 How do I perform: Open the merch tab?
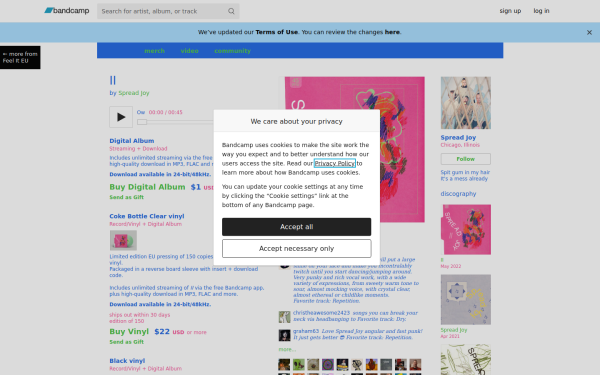click(x=155, y=51)
